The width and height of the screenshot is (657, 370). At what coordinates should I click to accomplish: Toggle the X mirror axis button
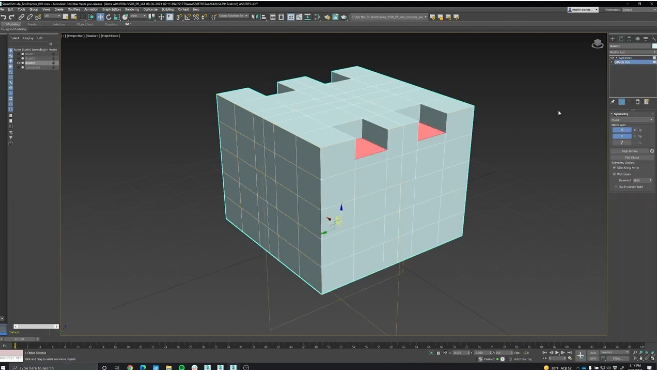click(x=621, y=130)
